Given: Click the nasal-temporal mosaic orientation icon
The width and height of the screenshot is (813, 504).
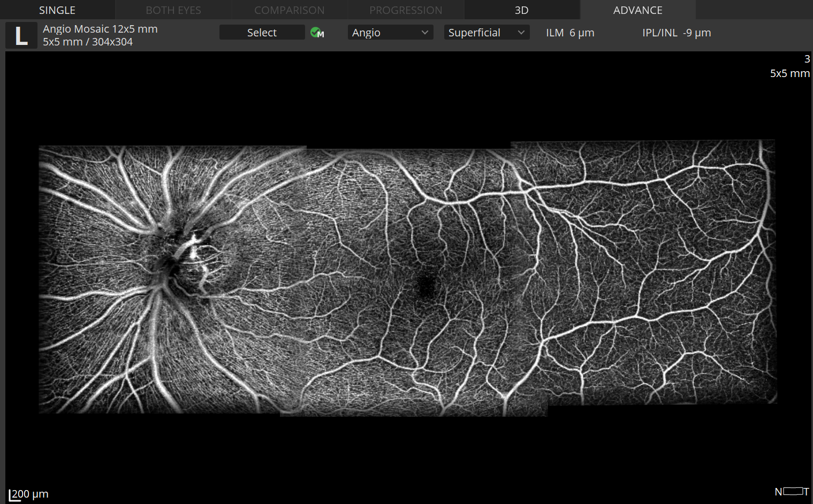Looking at the screenshot, I should coord(792,491).
